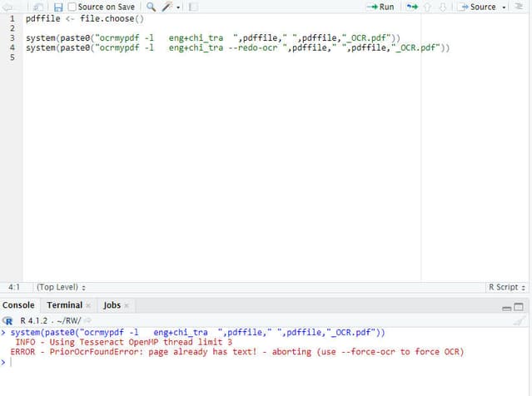Switch to the Jobs tab

(112, 305)
